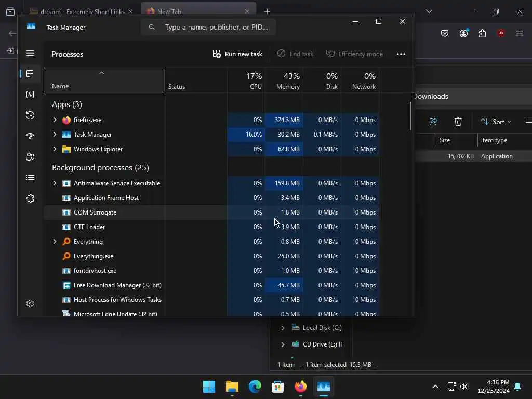The width and height of the screenshot is (532, 399).
Task: Open Task Manager settings gear
Action: tap(30, 303)
